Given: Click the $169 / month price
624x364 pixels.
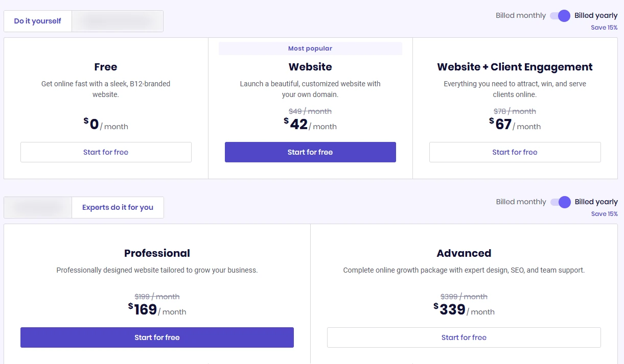Looking at the screenshot, I should tap(157, 309).
